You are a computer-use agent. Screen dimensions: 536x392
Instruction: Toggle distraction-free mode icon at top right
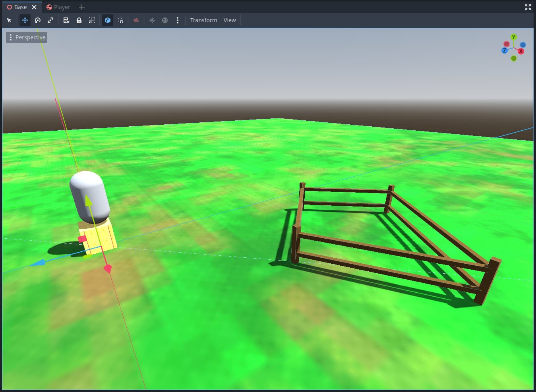coord(528,7)
